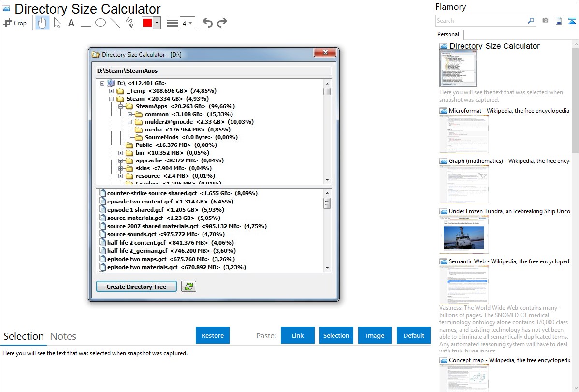
Task: Open the line width 4 dropdown
Action: (x=188, y=23)
